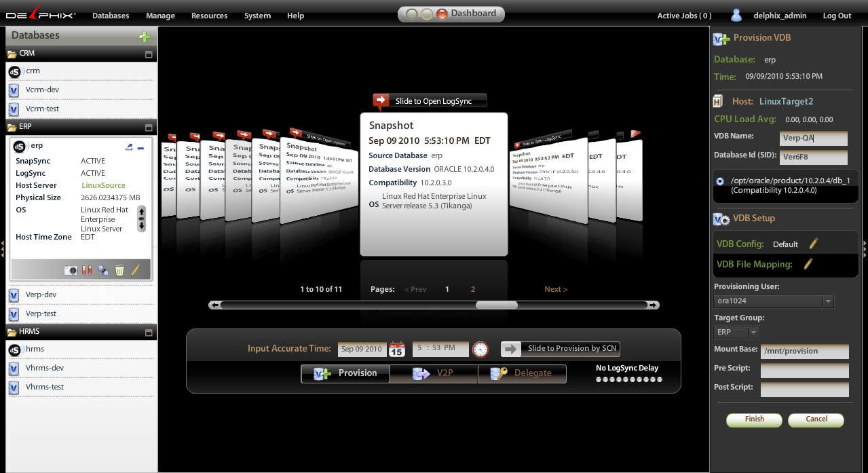Edit erp using the pencil icon

pos(135,270)
